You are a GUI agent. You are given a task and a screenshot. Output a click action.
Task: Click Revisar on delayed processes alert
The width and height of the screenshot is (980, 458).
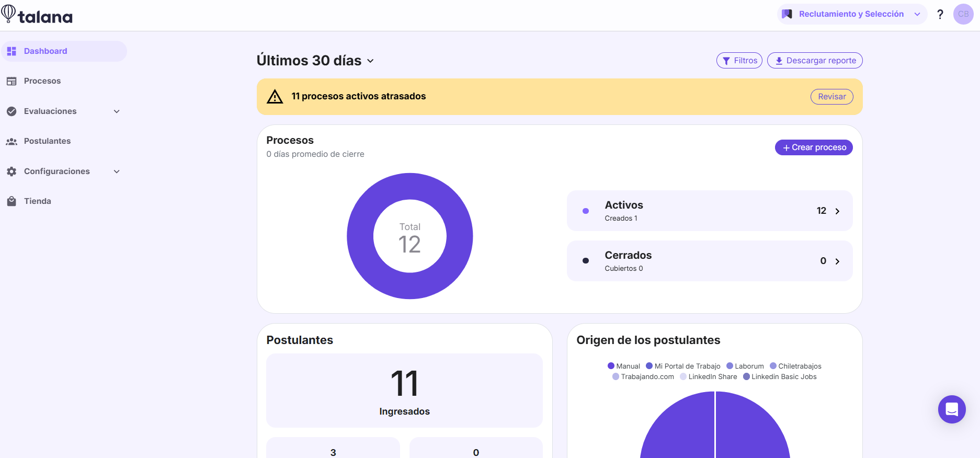(831, 97)
